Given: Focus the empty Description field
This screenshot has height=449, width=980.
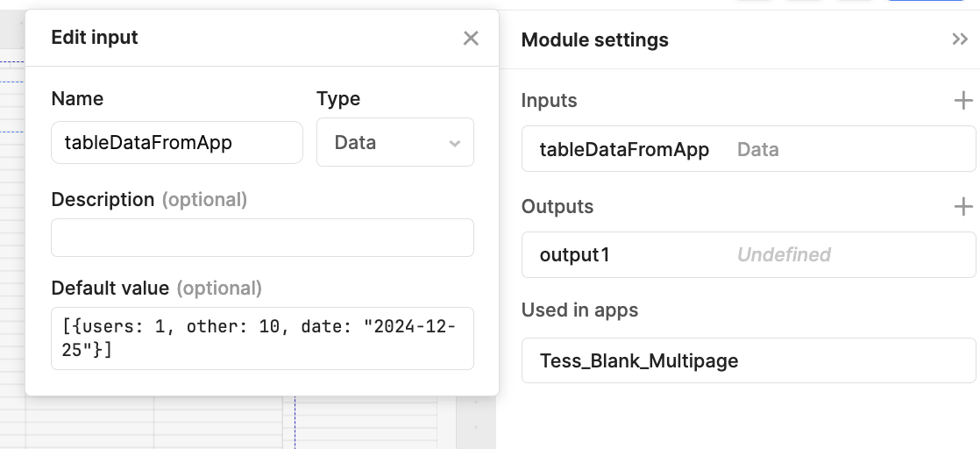Looking at the screenshot, I should click(x=262, y=238).
